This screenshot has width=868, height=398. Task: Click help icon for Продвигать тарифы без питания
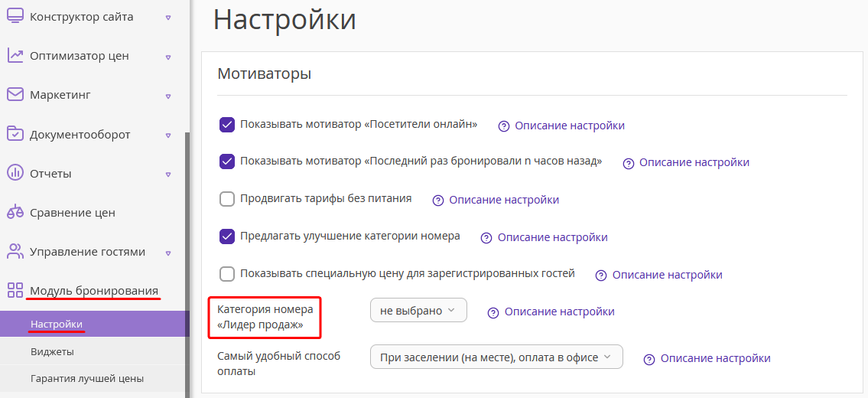[x=438, y=201]
